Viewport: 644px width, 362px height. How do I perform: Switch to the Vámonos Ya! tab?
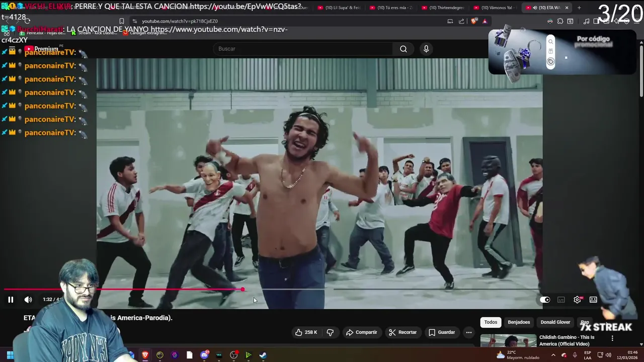click(495, 8)
